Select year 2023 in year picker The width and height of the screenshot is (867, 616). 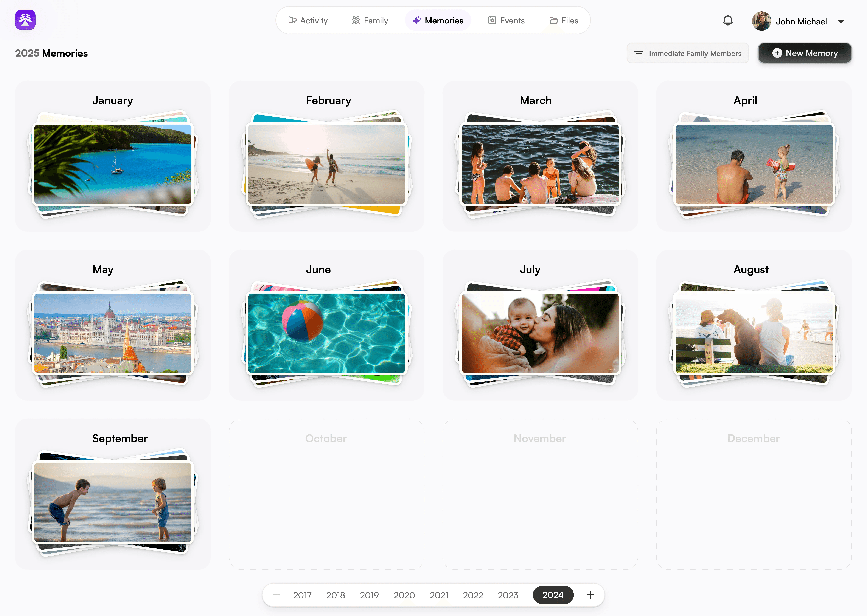pyautogui.click(x=508, y=595)
